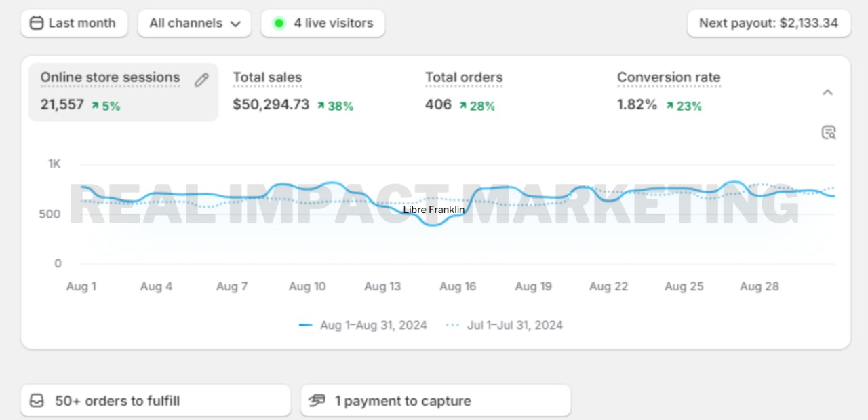Select the Online store sessions metric tab
Viewport: 868px width, 420px height.
[x=110, y=78]
